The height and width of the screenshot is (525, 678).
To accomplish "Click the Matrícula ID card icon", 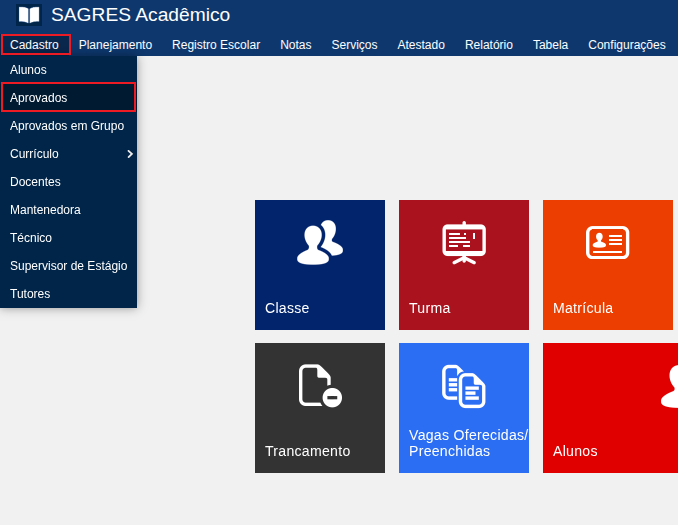I will click(607, 242).
